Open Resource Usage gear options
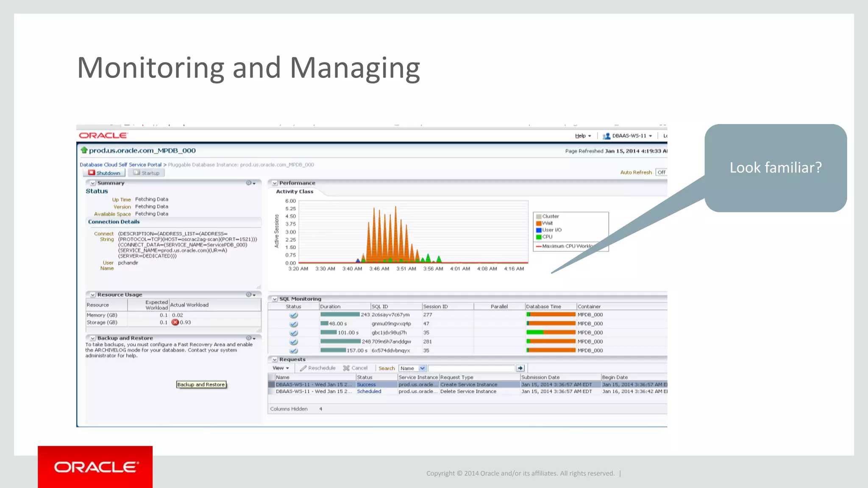 [251, 294]
